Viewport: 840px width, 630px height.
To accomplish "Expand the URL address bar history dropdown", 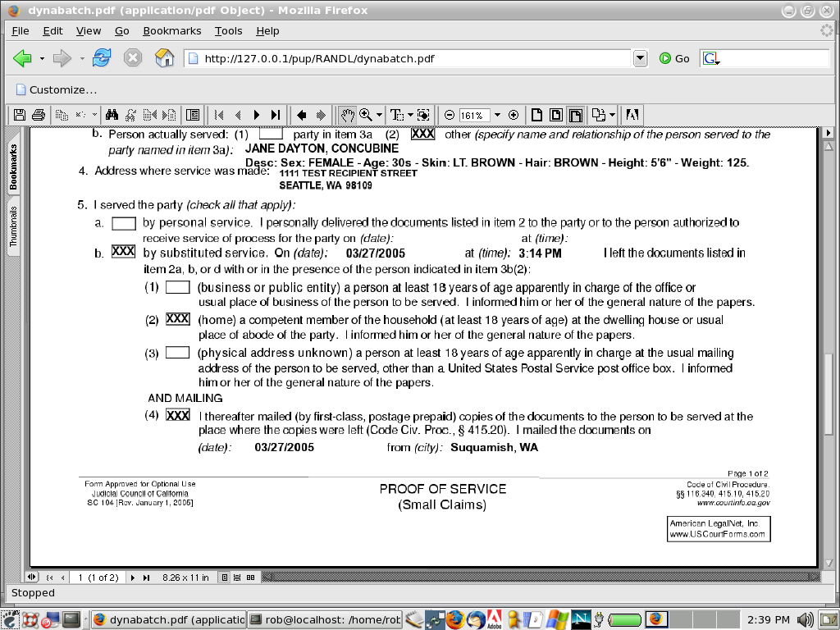I will pos(641,58).
